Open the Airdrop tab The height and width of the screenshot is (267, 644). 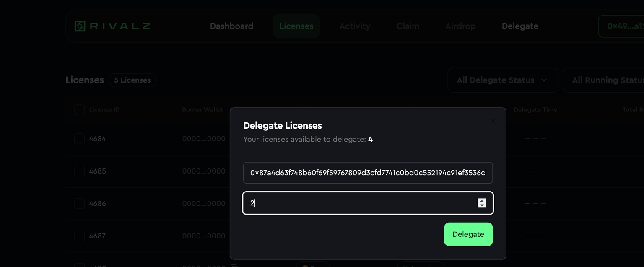point(460,26)
